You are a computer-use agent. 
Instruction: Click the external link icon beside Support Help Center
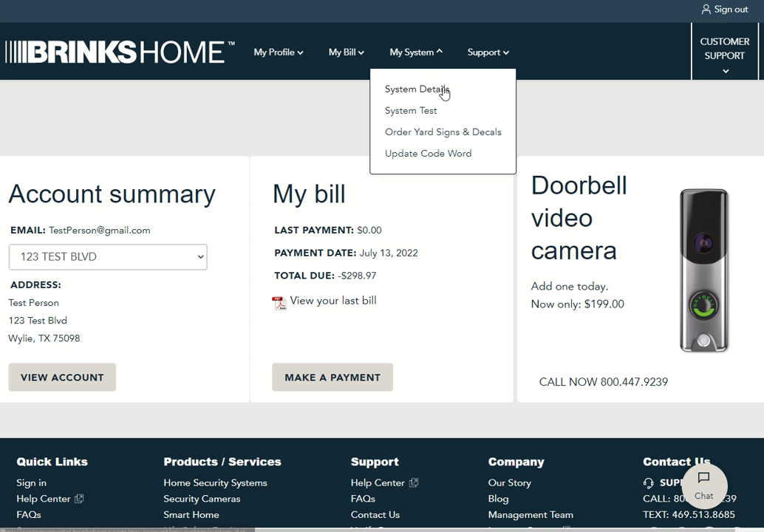click(414, 482)
